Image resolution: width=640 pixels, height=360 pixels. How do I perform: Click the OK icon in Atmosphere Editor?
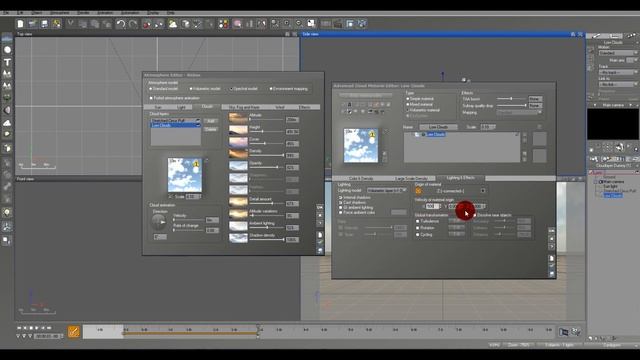320,207
